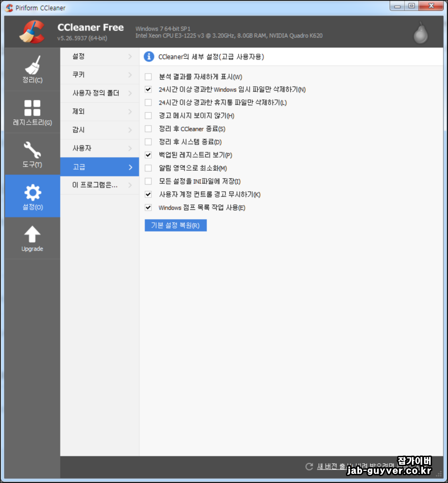
Task: Expand the 쿠키 settings section
Action: 100,75
